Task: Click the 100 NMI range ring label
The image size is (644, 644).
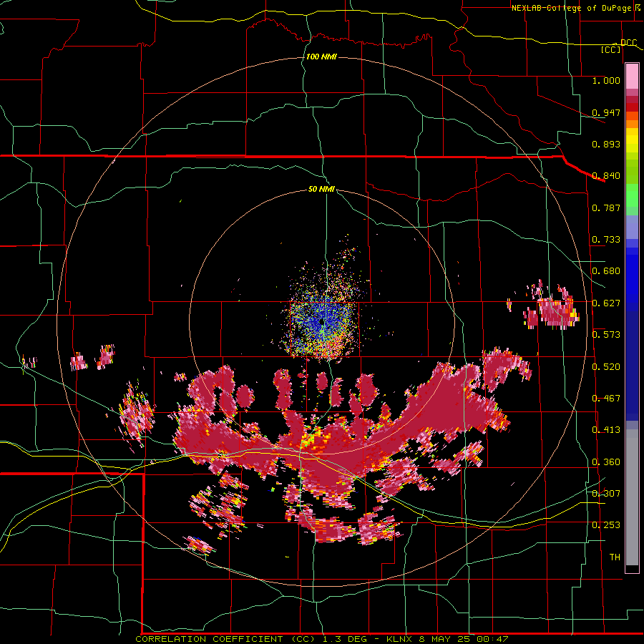Action: (x=321, y=57)
